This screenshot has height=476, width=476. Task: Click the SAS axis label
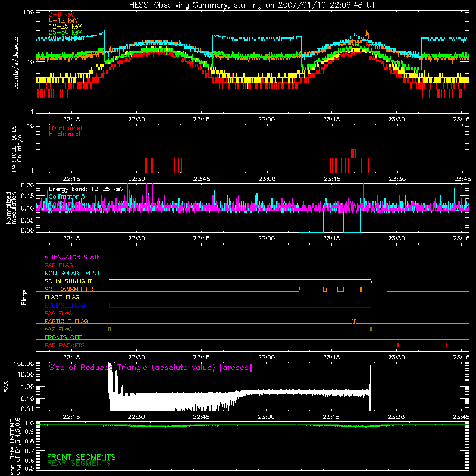click(7, 386)
